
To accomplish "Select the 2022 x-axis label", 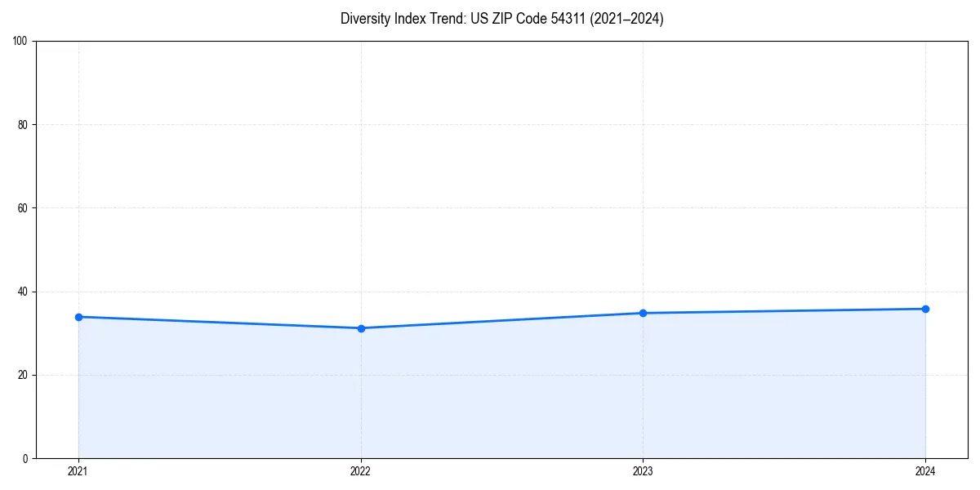I will [x=361, y=470].
